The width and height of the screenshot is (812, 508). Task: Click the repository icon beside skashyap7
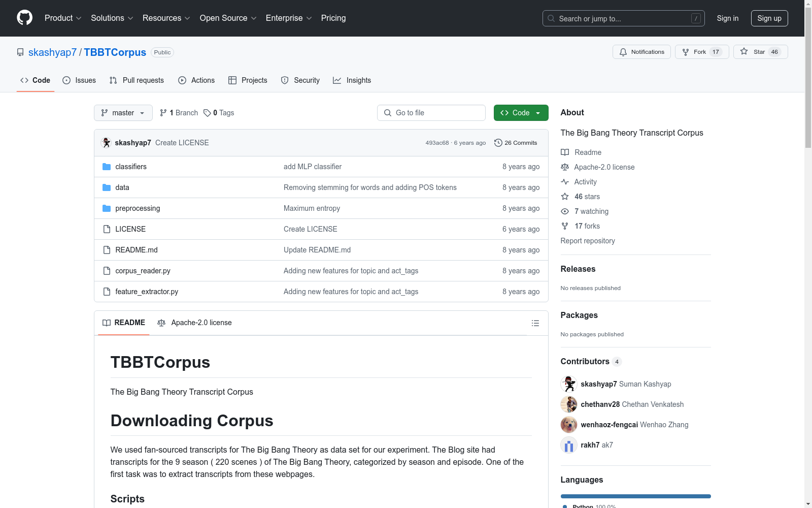20,52
